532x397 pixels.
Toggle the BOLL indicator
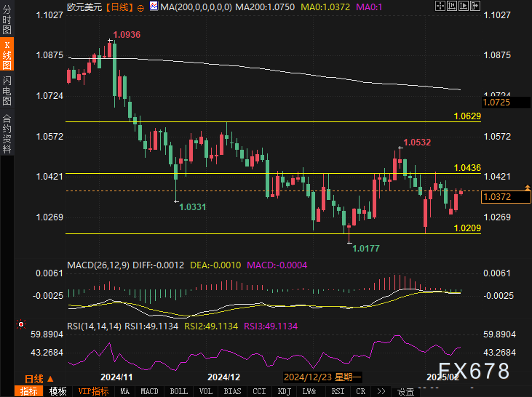(x=178, y=391)
